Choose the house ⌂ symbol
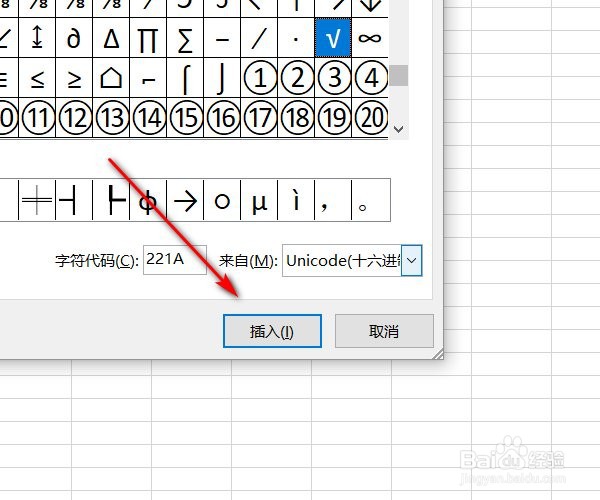 pyautogui.click(x=111, y=78)
